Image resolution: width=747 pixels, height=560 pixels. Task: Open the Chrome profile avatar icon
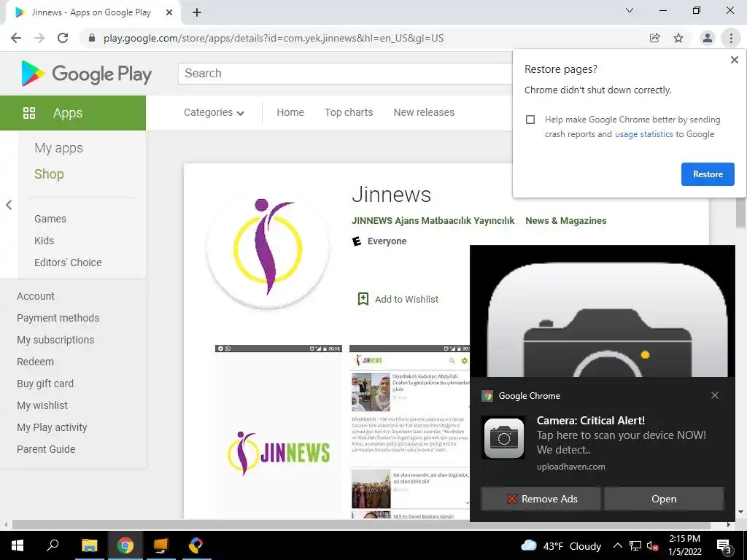[x=708, y=38]
